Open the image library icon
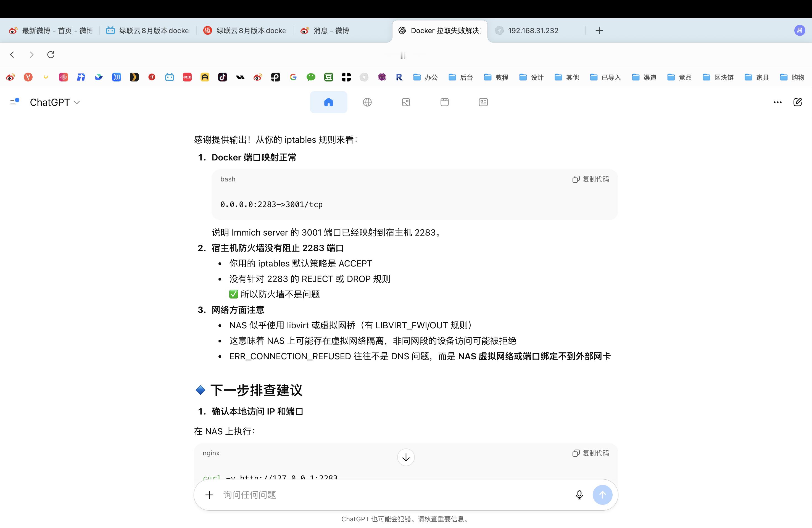812x528 pixels. click(x=406, y=102)
